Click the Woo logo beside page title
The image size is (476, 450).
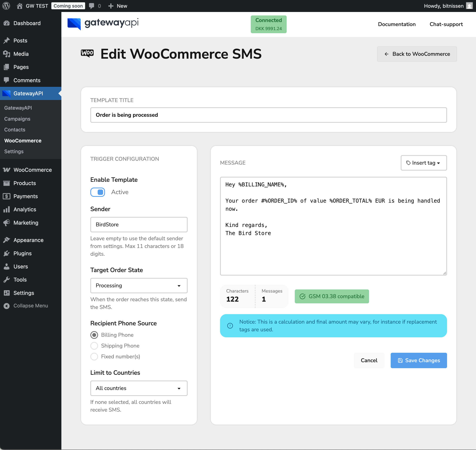[87, 53]
